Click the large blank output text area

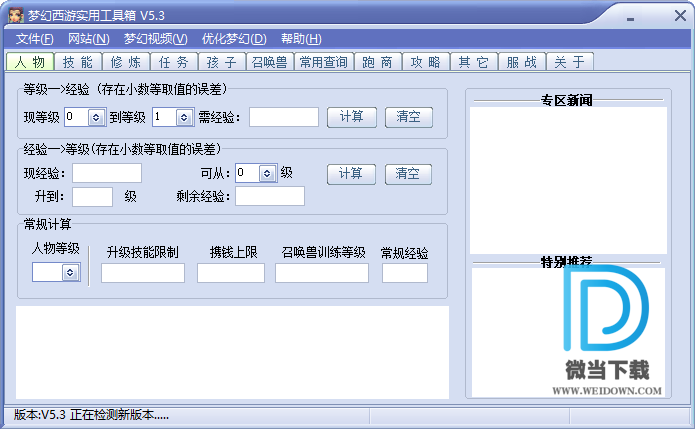pos(232,352)
